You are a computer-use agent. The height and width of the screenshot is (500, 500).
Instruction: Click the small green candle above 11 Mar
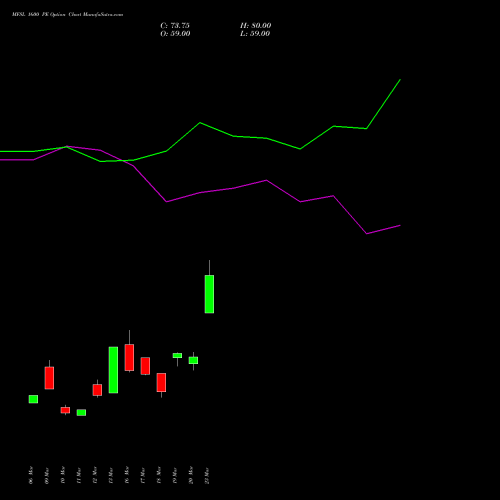[81, 413]
